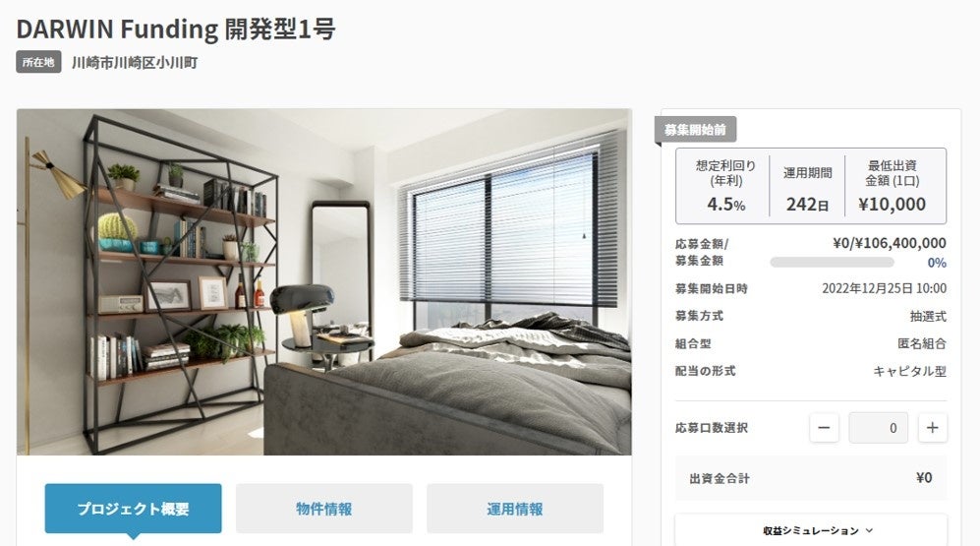This screenshot has height=546, width=980.
Task: Click the 運用期間 242日 figure
Action: 807,204
